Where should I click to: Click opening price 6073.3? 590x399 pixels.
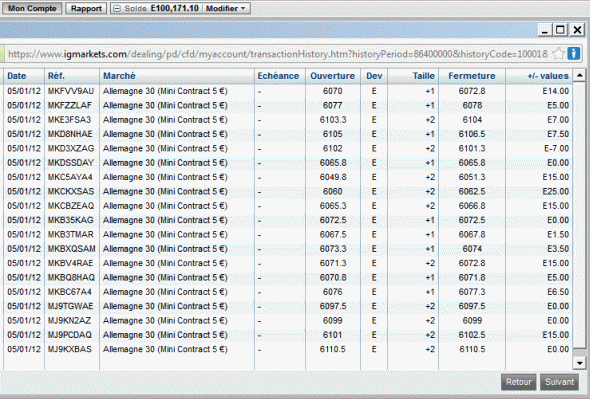(333, 249)
